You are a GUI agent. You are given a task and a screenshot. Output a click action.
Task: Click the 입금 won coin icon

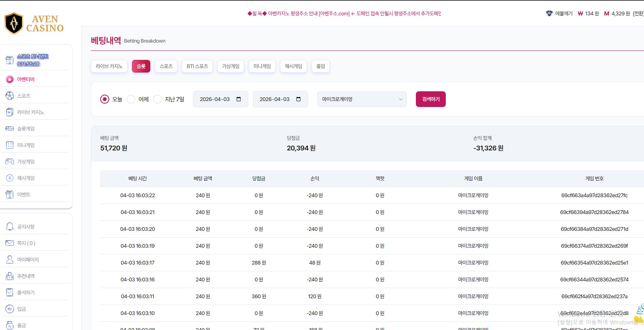10,309
